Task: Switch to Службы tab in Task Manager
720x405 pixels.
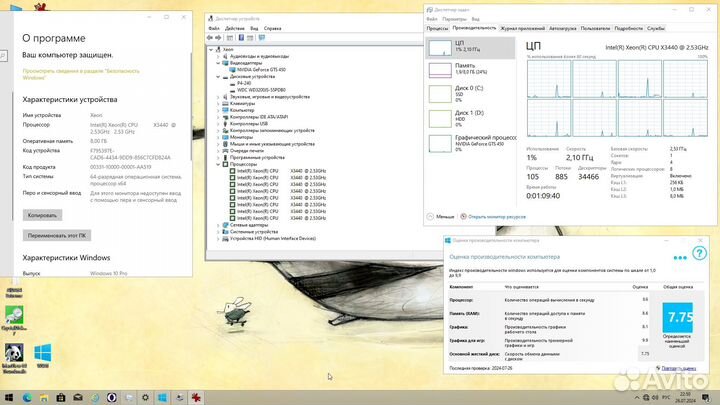Action: tap(656, 28)
